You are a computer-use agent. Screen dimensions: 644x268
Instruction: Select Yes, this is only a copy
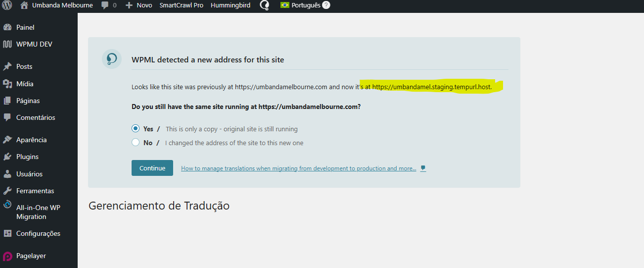[x=136, y=129]
